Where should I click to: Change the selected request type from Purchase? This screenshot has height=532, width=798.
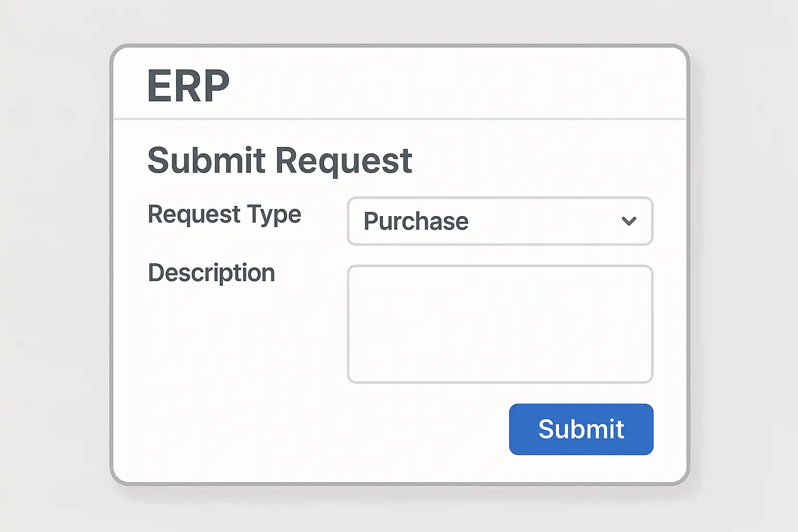coord(500,221)
